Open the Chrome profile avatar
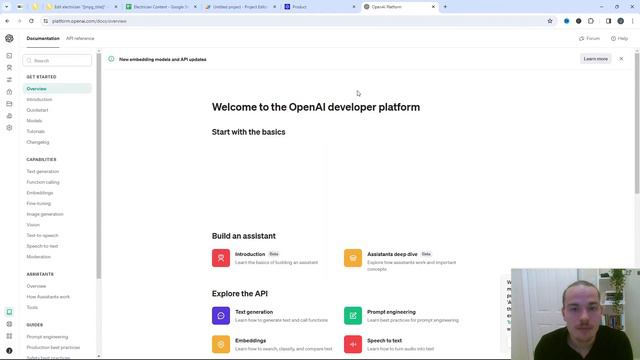640x360 pixels. click(620, 21)
